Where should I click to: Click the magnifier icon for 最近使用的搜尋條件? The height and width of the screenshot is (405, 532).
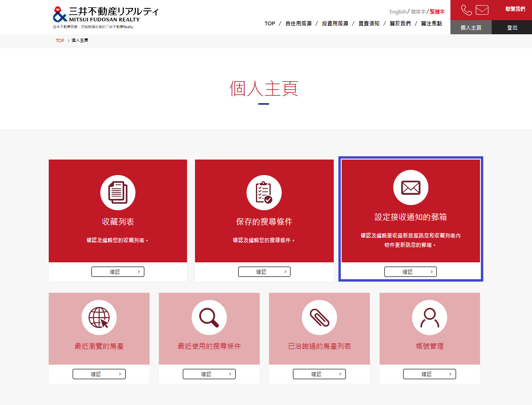click(x=209, y=318)
